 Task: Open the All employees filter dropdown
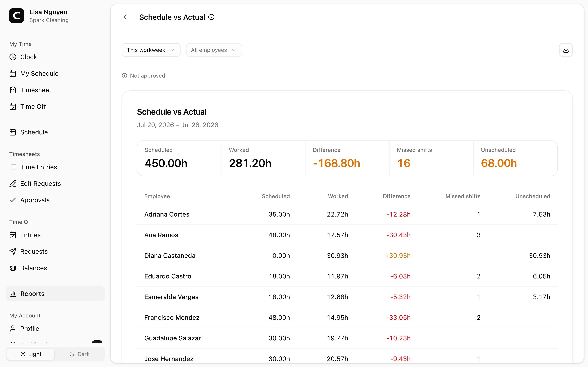pyautogui.click(x=214, y=50)
